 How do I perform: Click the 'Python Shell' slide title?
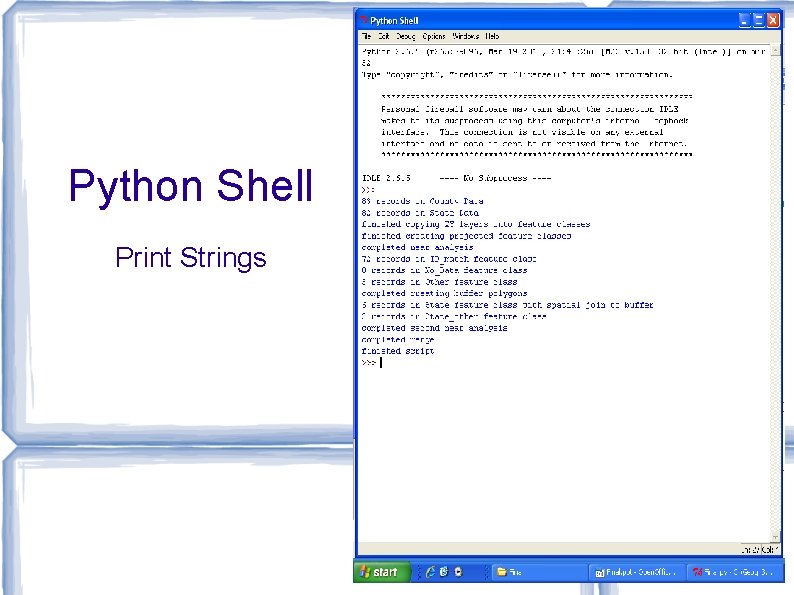coord(190,186)
